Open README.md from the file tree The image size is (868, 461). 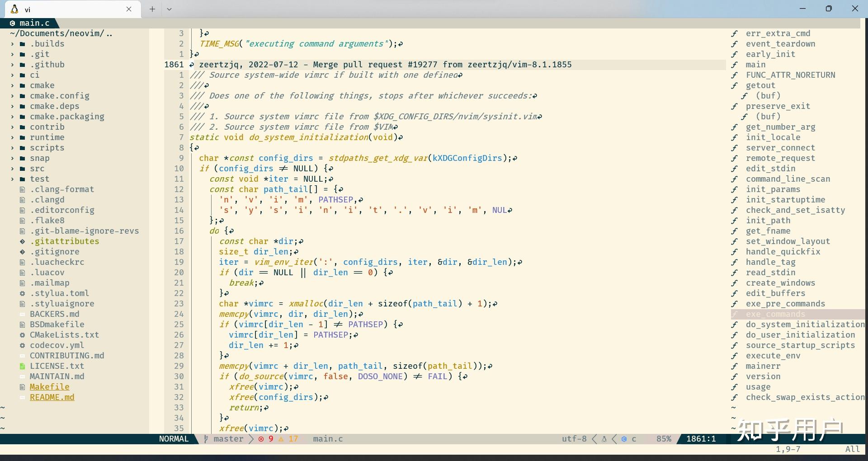tap(52, 397)
